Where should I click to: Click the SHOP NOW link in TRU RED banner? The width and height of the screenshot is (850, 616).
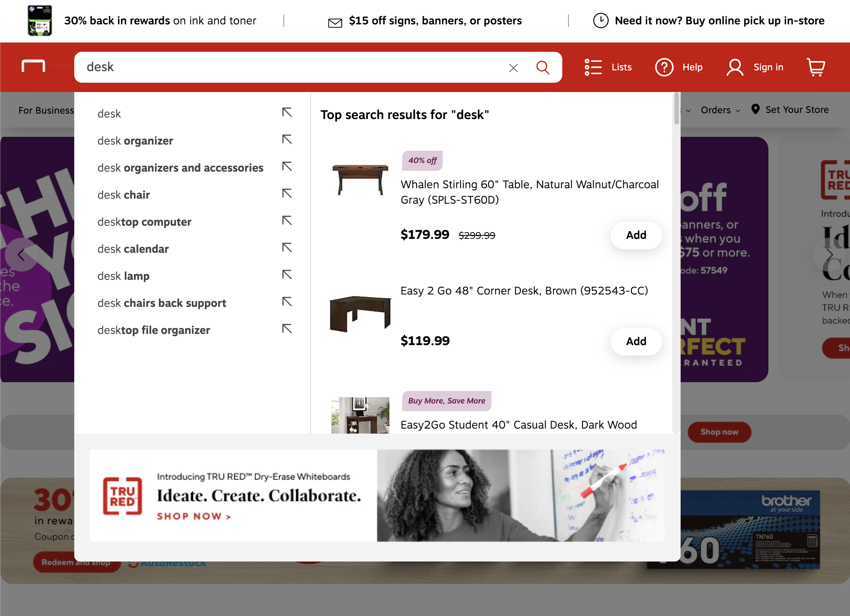pyautogui.click(x=194, y=516)
